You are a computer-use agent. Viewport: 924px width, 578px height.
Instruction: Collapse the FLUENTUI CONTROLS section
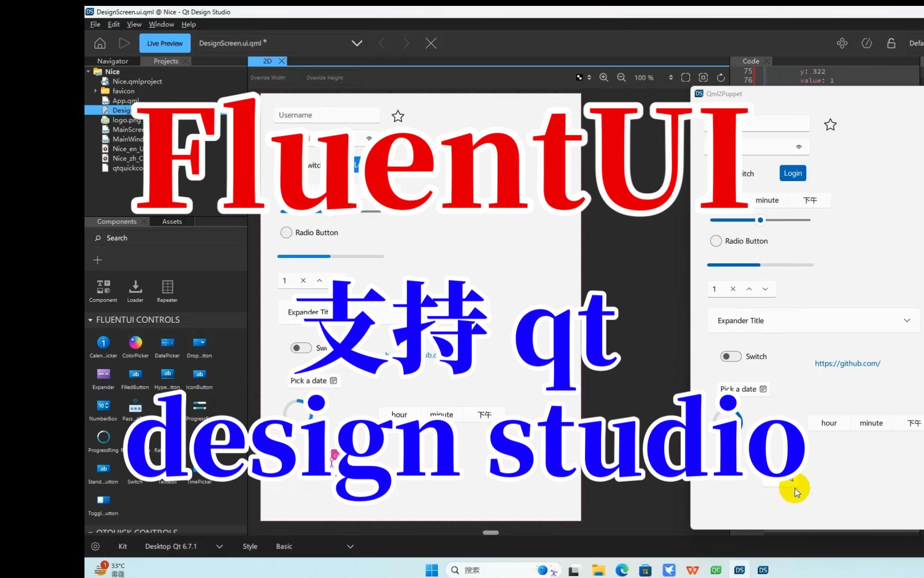click(90, 320)
